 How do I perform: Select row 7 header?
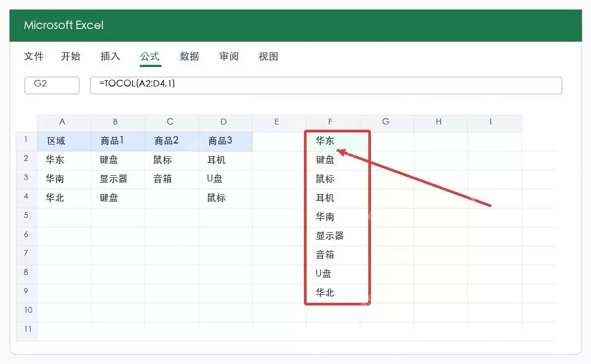tap(26, 255)
